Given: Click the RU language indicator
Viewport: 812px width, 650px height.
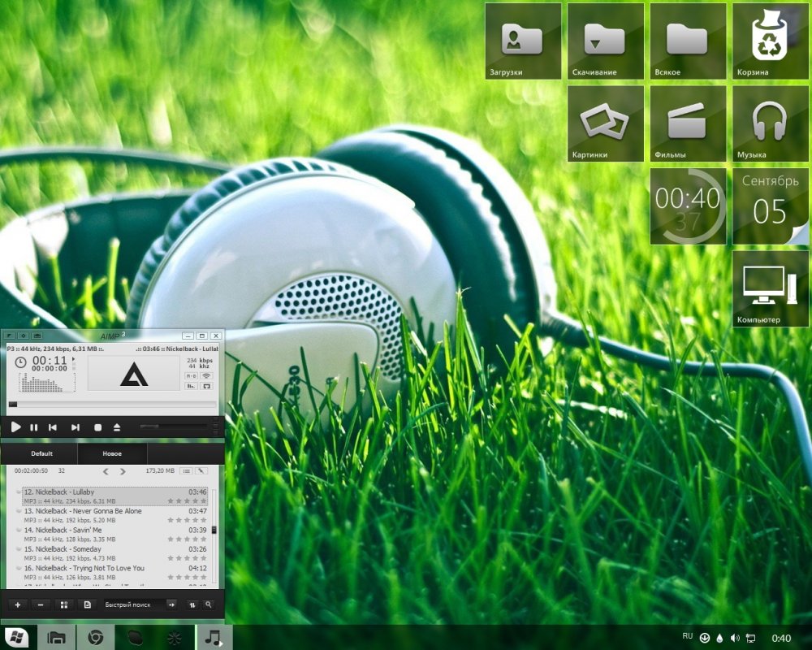Looking at the screenshot, I should click(x=687, y=636).
